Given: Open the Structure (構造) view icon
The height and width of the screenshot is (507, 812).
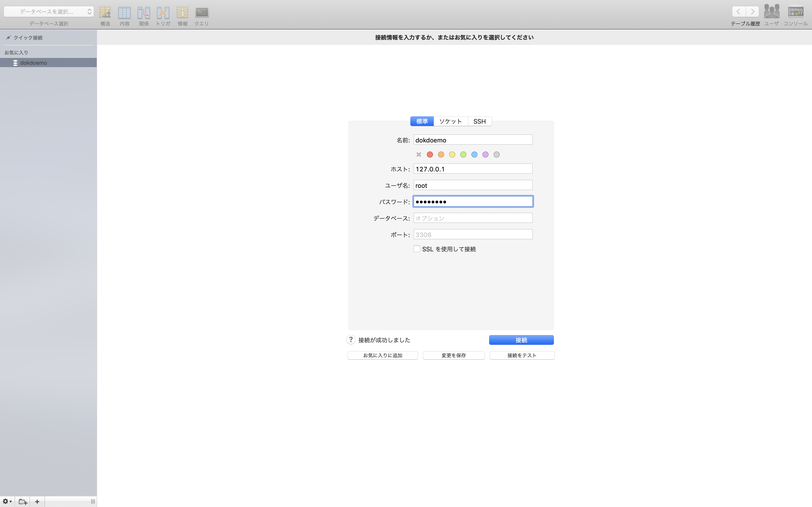Looking at the screenshot, I should click(x=105, y=13).
